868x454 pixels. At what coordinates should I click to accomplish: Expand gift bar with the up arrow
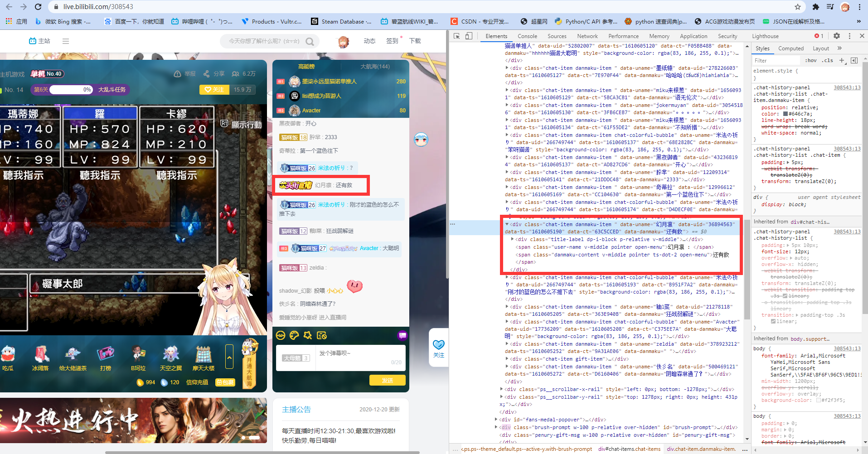[229, 357]
